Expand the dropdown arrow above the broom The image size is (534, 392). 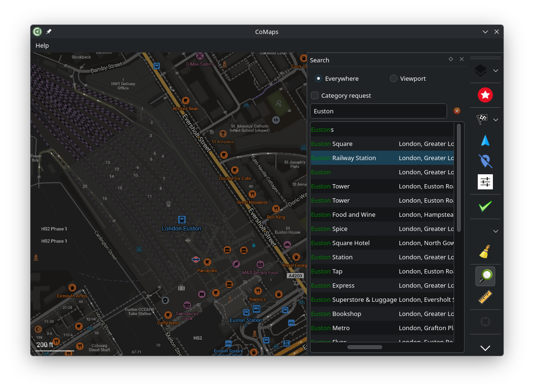point(496,231)
